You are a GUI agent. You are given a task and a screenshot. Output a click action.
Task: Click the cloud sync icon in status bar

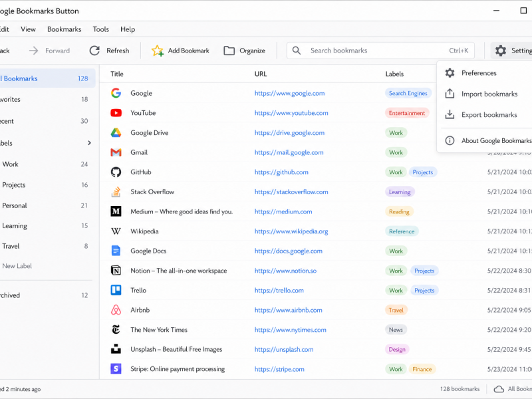(x=499, y=389)
